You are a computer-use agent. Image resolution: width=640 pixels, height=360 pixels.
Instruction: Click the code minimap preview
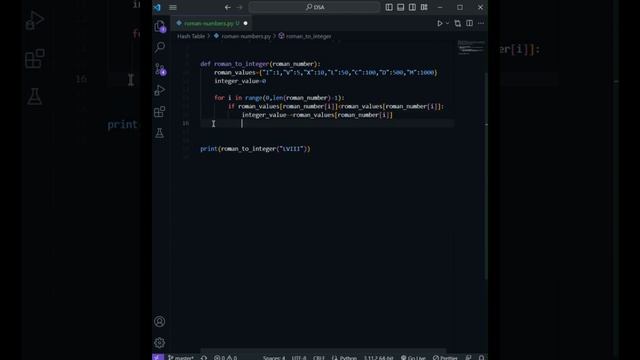click(x=471, y=47)
